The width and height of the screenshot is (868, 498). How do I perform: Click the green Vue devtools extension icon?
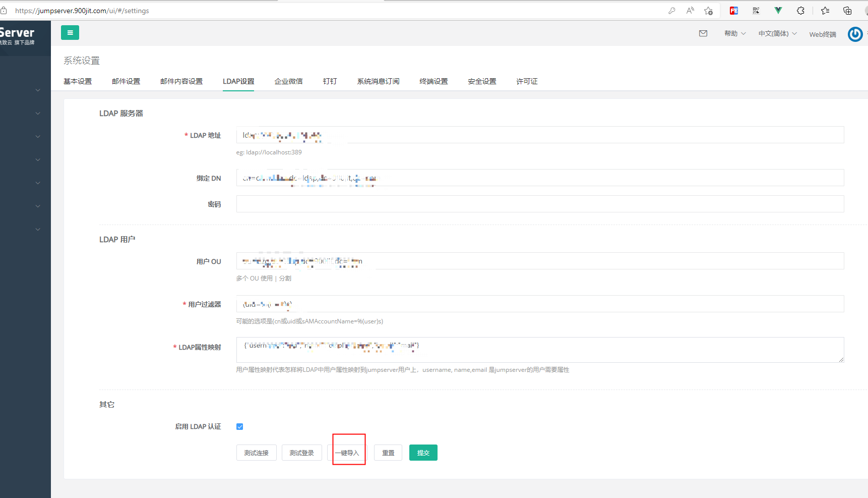pos(778,11)
